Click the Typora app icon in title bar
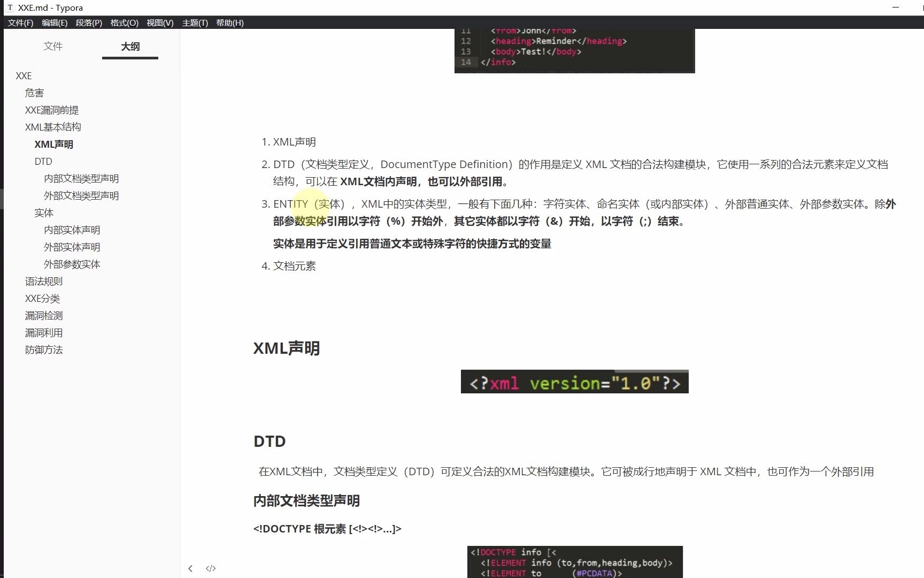 tap(10, 7)
